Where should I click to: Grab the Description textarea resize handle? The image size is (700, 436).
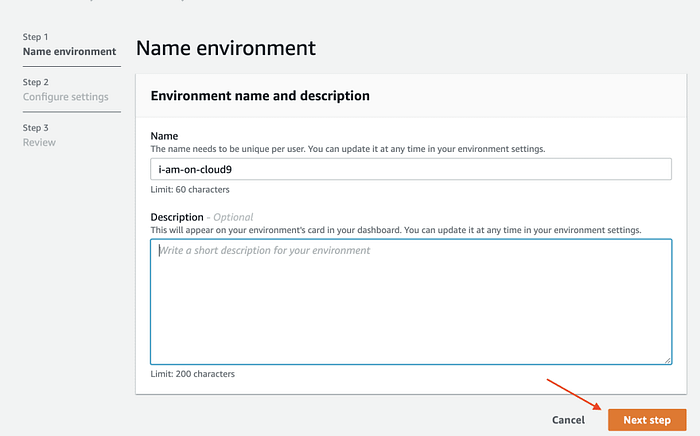[x=667, y=360]
